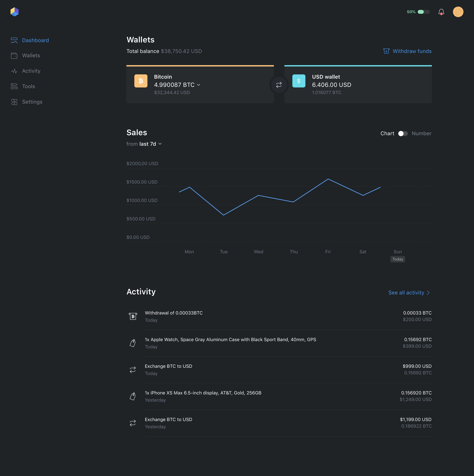Open the Settings menu item
The height and width of the screenshot is (476, 474).
pos(32,102)
